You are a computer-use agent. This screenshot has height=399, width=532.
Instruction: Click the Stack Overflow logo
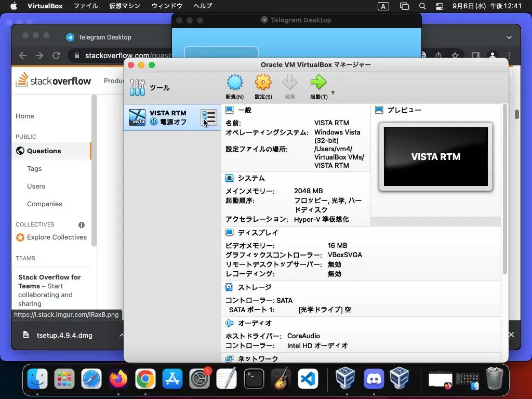54,80
